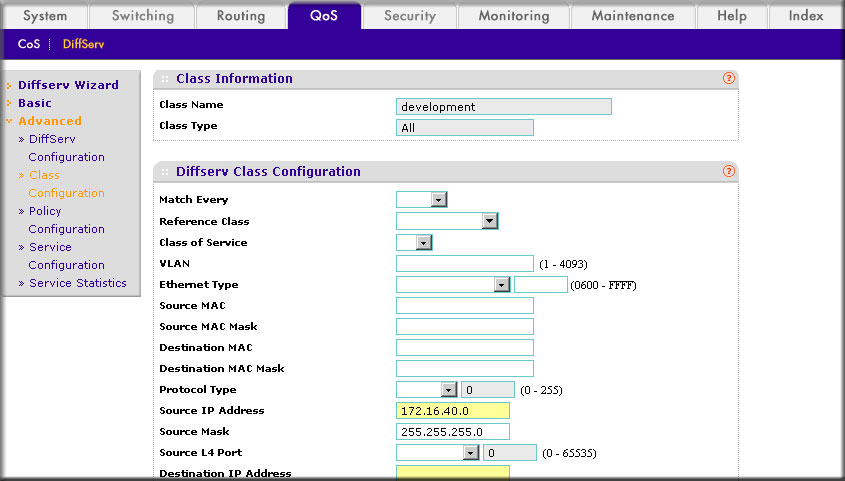Open the Match Every dropdown
845x481 pixels.
(421, 200)
